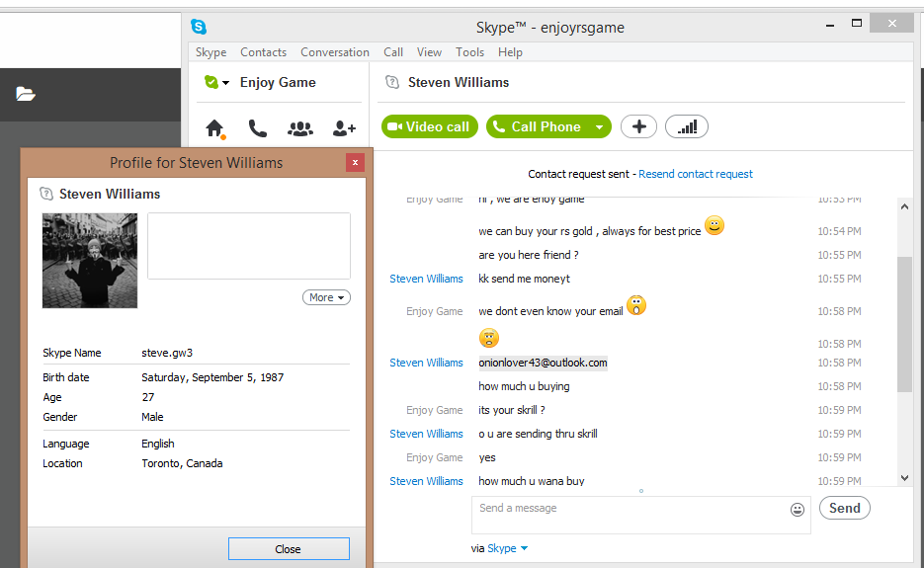
Task: Click the worried emoticon message at 10:58 PM
Action: (489, 338)
